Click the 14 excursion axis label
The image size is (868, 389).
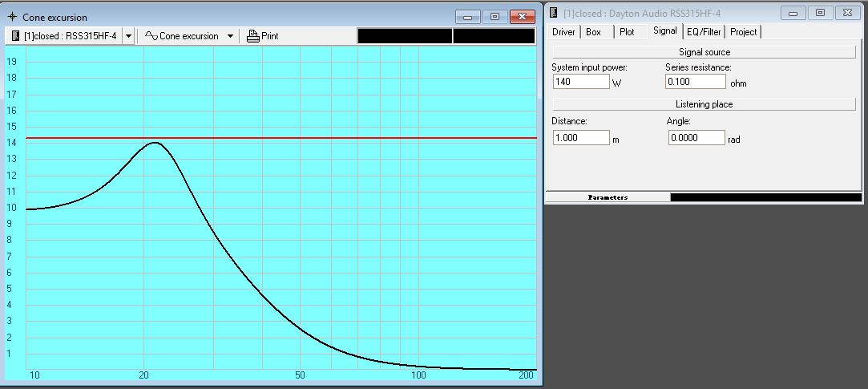click(x=10, y=143)
